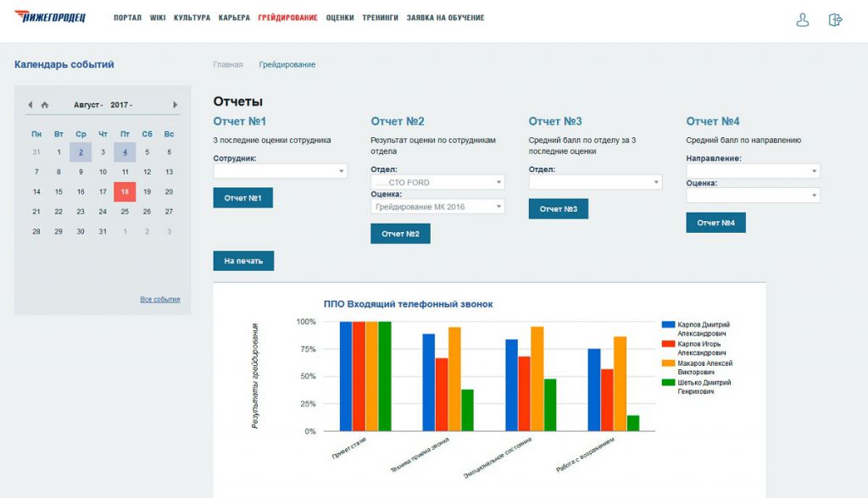
Task: Click the calendar home icon
Action: (45, 105)
